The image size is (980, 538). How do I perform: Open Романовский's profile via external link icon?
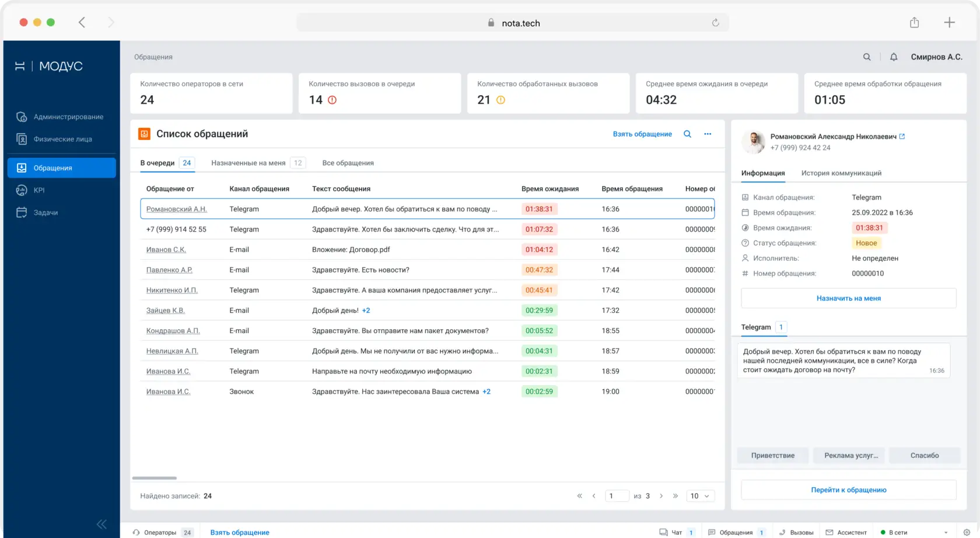pyautogui.click(x=902, y=136)
